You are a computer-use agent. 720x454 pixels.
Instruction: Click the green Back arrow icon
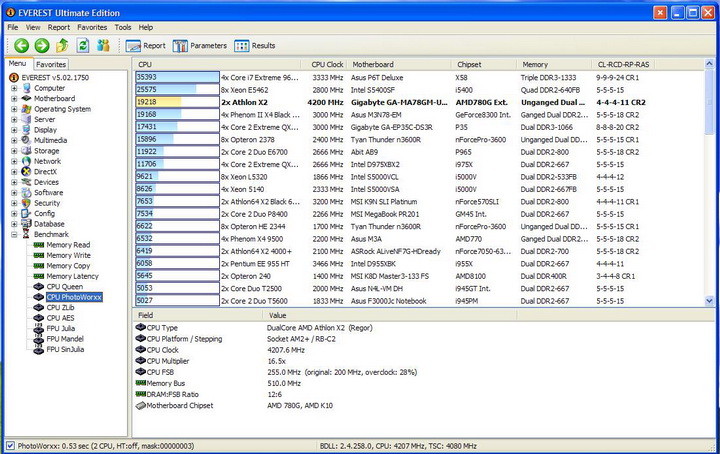20,46
